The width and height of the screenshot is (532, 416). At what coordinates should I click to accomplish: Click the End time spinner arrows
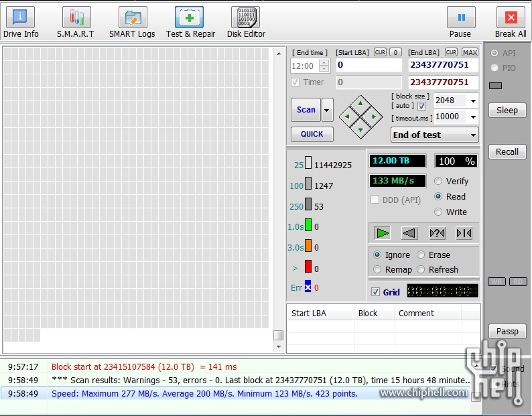tap(324, 66)
